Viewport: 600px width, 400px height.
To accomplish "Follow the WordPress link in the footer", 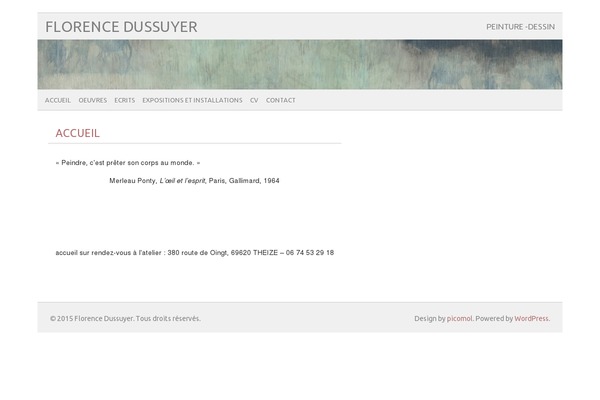I will 532,318.
